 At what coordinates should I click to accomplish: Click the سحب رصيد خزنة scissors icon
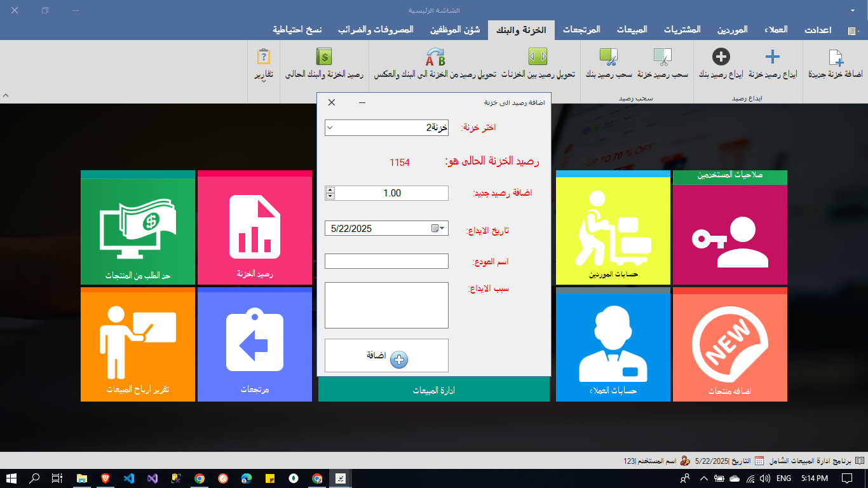click(x=663, y=57)
